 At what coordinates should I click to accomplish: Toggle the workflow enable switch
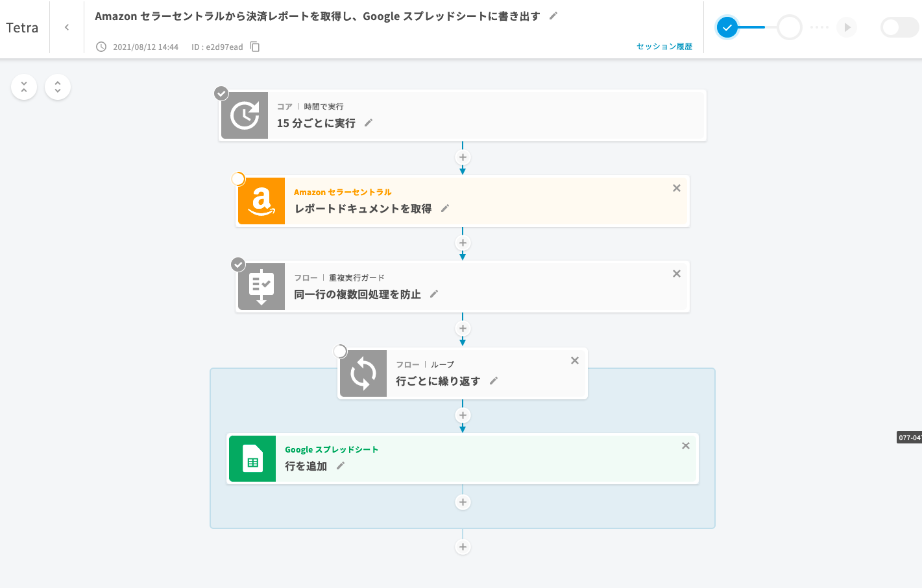click(x=899, y=27)
